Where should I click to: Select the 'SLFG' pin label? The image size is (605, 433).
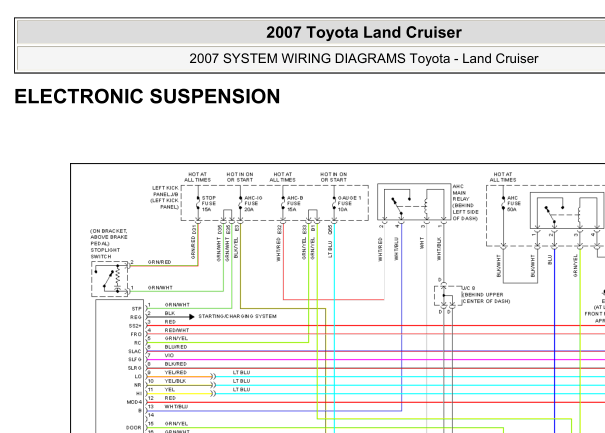pyautogui.click(x=135, y=360)
